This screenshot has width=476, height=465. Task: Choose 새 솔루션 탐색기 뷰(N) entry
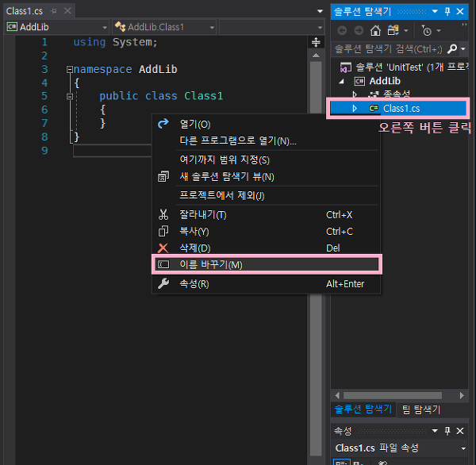coord(266,177)
